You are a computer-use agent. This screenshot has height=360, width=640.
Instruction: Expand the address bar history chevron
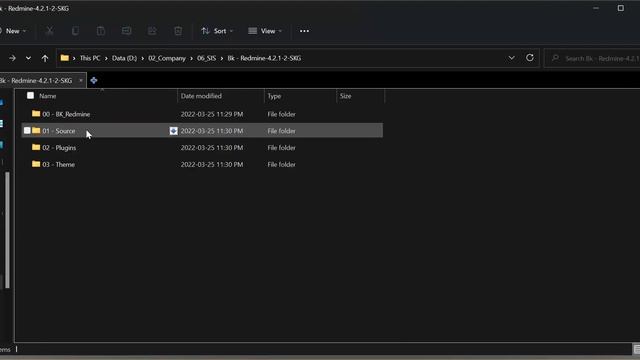point(511,58)
